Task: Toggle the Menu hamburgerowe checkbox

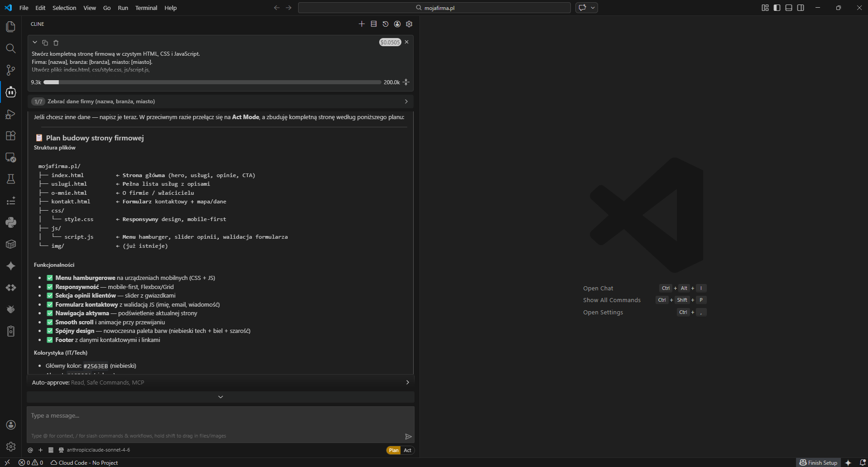Action: (49, 278)
